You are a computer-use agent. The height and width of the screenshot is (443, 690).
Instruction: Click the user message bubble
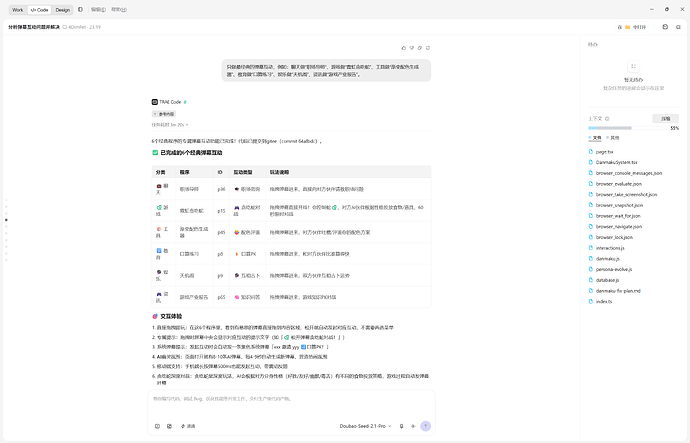pos(326,70)
